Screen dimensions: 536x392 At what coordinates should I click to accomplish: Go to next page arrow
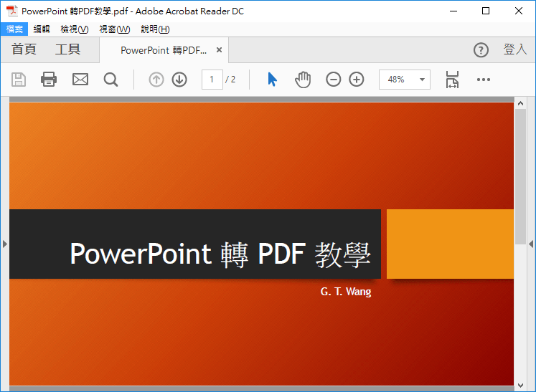[x=179, y=80]
